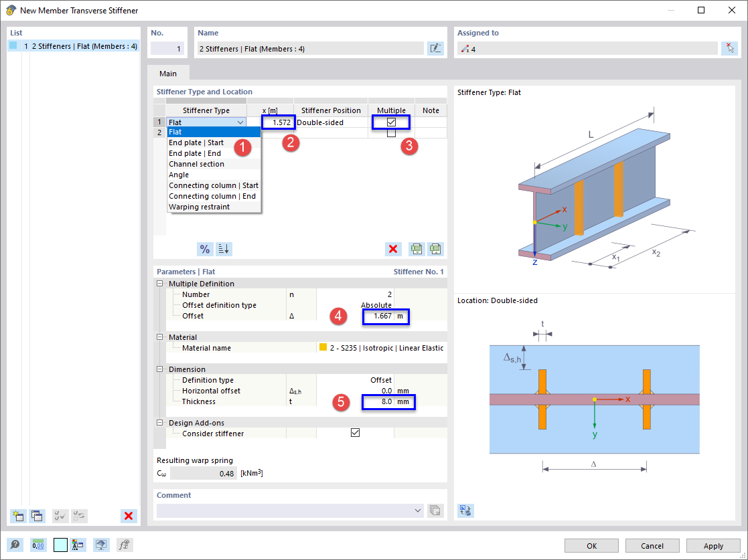The width and height of the screenshot is (748, 560).
Task: Uncheck Multiple for stiffener row 1
Action: (392, 122)
